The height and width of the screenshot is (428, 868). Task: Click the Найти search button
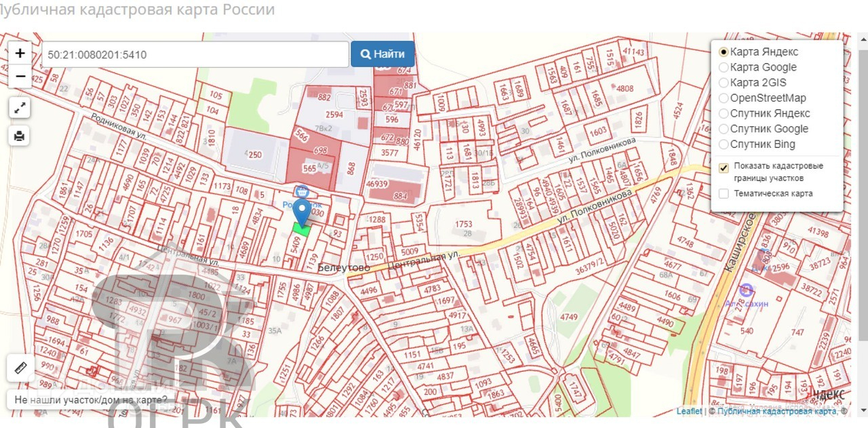382,54
